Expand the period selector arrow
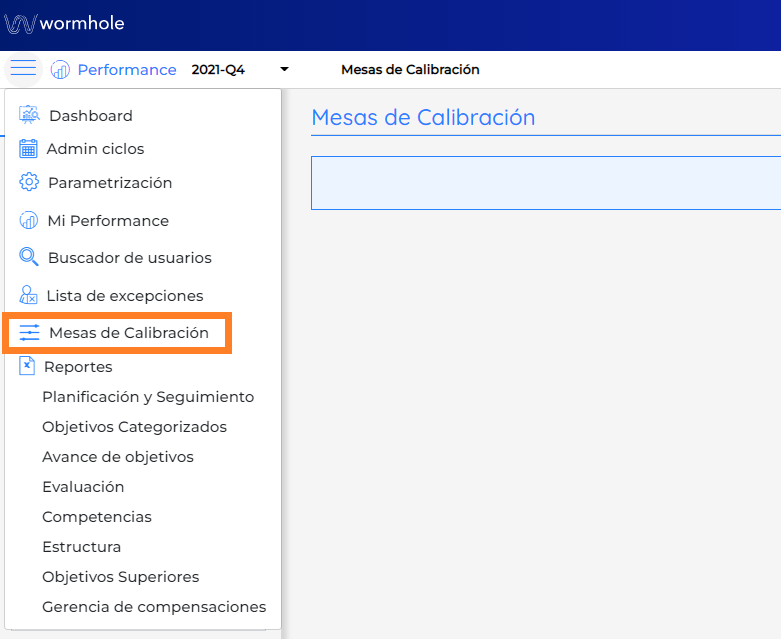This screenshot has width=781, height=639. click(284, 70)
